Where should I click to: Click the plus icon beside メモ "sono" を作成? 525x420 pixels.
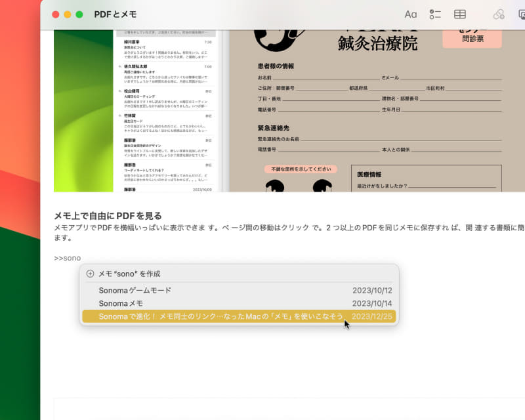[x=89, y=274]
